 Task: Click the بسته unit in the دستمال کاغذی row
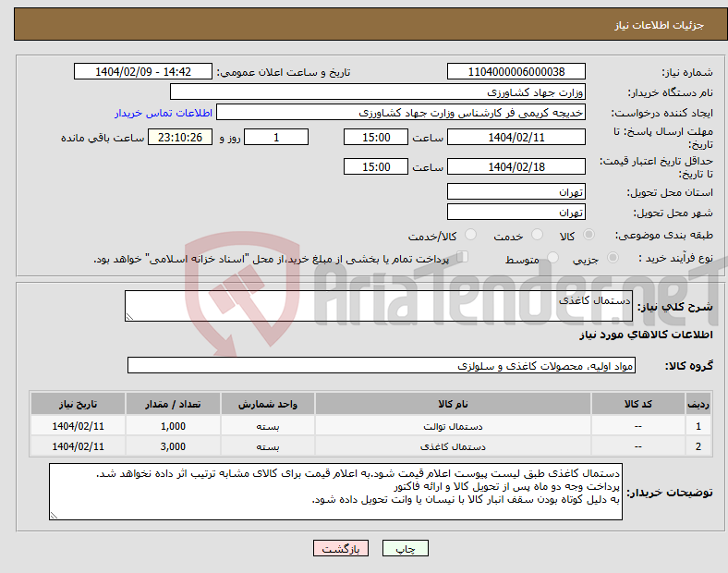click(x=268, y=446)
